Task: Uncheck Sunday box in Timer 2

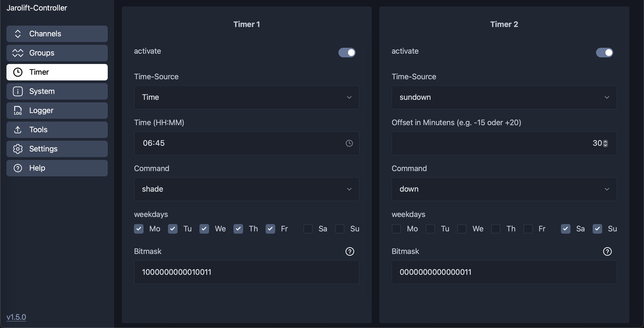Action: click(x=597, y=229)
